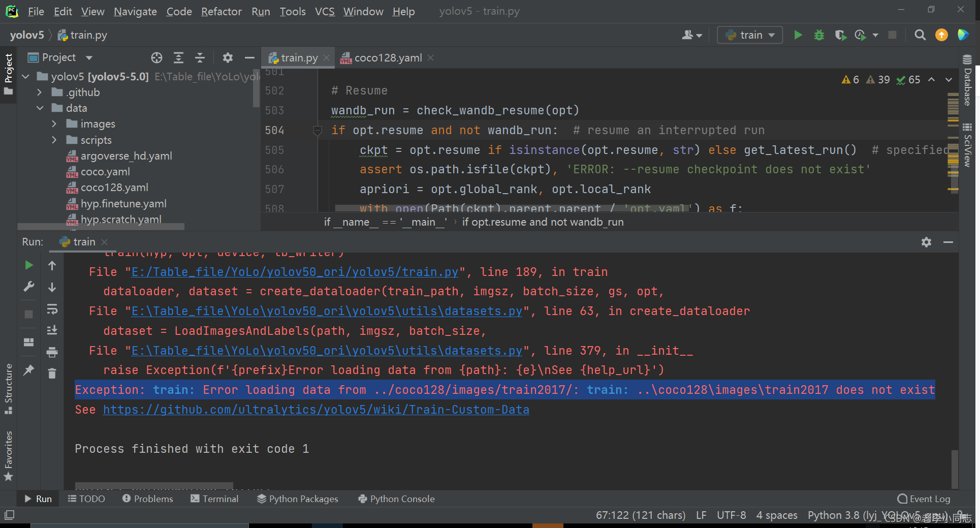Start debugging with the green bug icon
The width and height of the screenshot is (980, 528).
point(819,35)
